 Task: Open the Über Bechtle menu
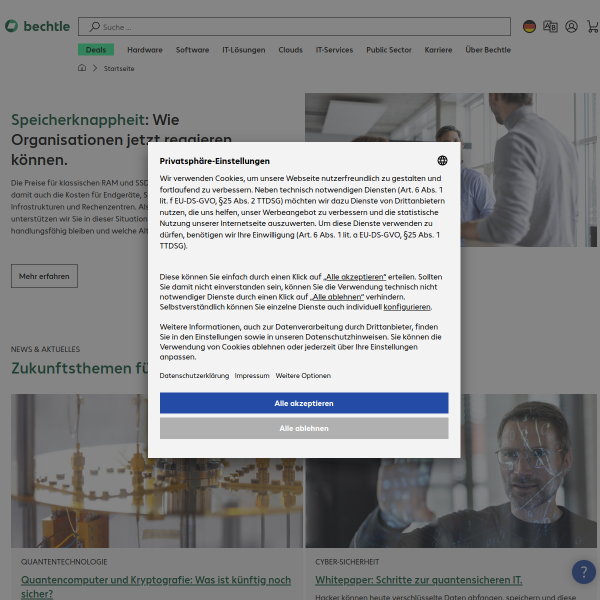click(x=488, y=50)
